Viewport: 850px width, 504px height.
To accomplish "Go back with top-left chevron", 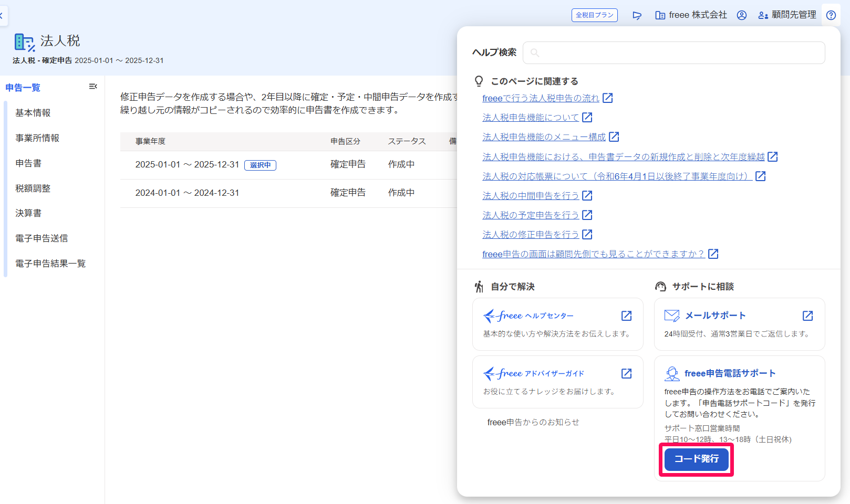I will coord(2,16).
